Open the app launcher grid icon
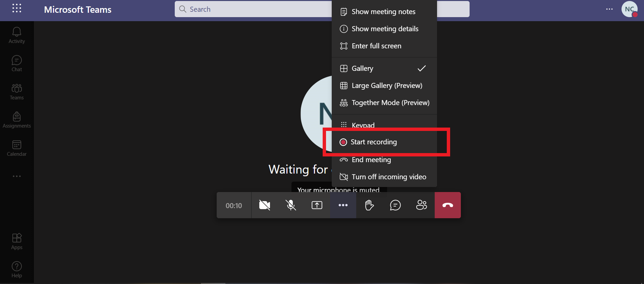The width and height of the screenshot is (644, 284). [17, 8]
